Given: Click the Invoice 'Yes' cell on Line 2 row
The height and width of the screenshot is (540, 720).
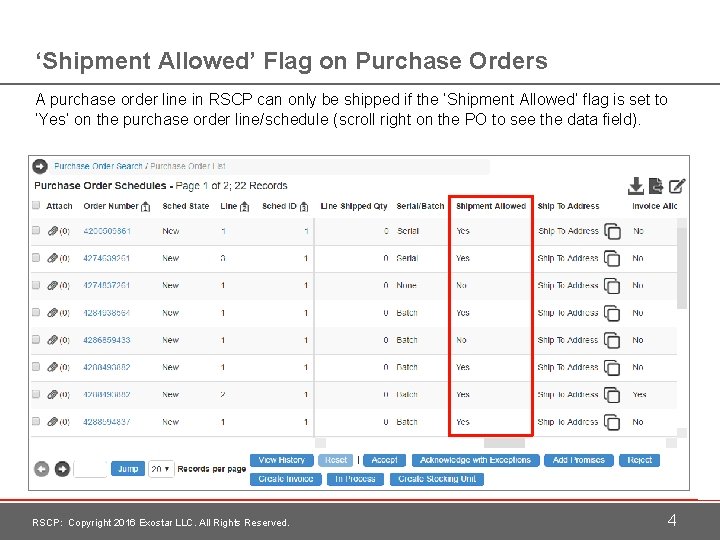Looking at the screenshot, I should (x=639, y=395).
